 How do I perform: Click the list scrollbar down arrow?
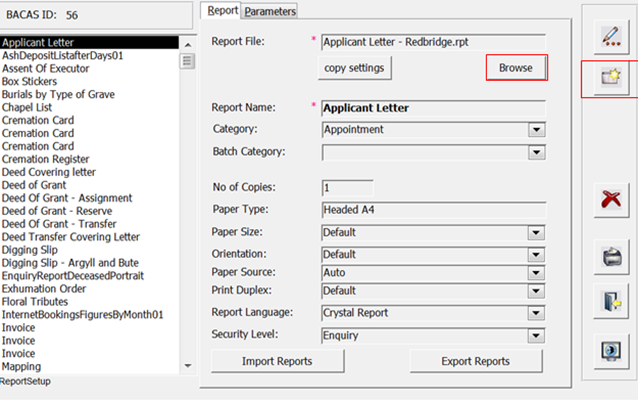188,366
